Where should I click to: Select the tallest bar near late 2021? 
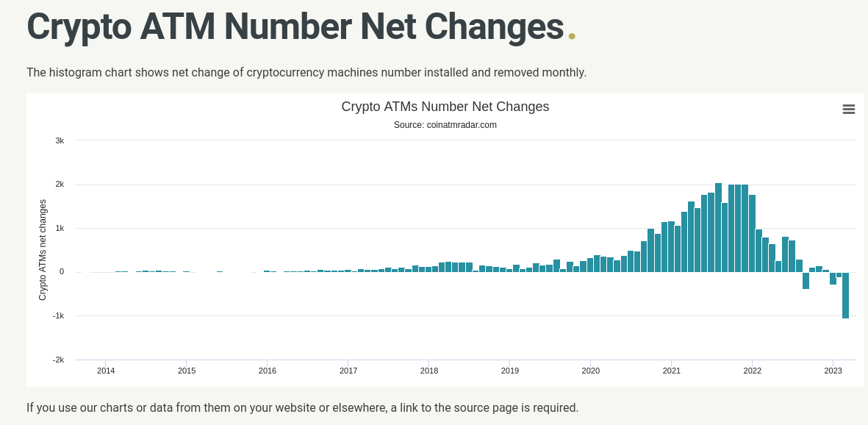[x=718, y=221]
